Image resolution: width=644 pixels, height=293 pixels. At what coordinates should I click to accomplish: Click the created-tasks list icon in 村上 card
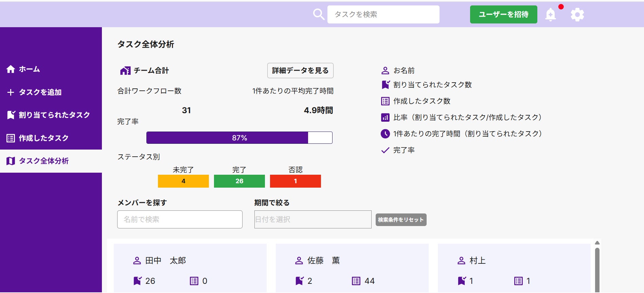(518, 281)
